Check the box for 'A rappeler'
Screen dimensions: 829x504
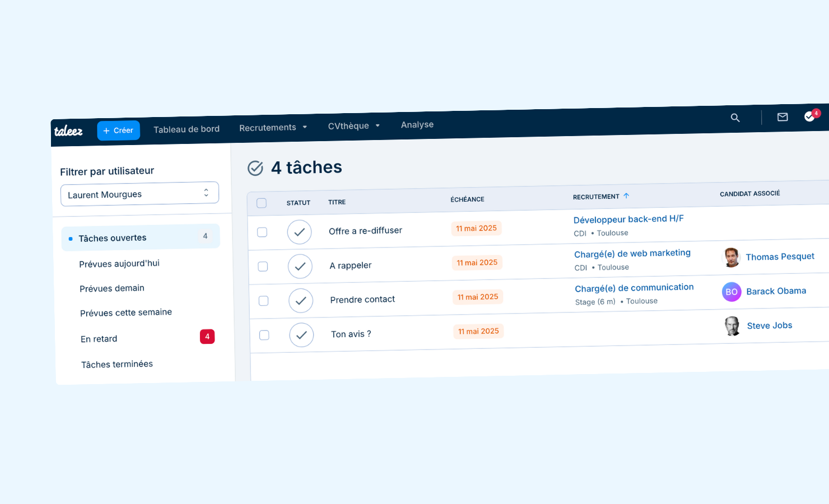[x=263, y=267]
